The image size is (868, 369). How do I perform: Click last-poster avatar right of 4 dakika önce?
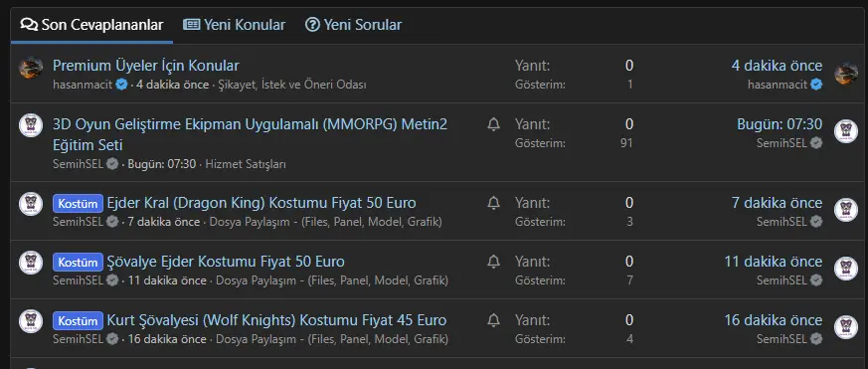tap(846, 74)
